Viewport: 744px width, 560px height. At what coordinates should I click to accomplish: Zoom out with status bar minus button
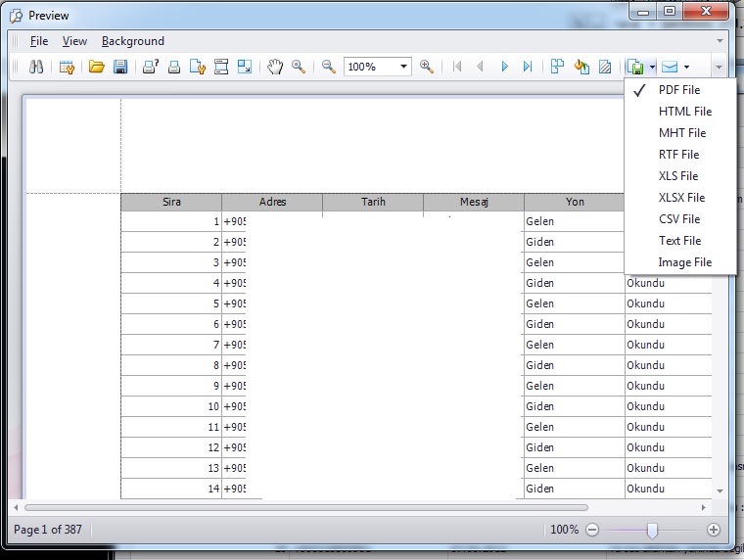[592, 530]
